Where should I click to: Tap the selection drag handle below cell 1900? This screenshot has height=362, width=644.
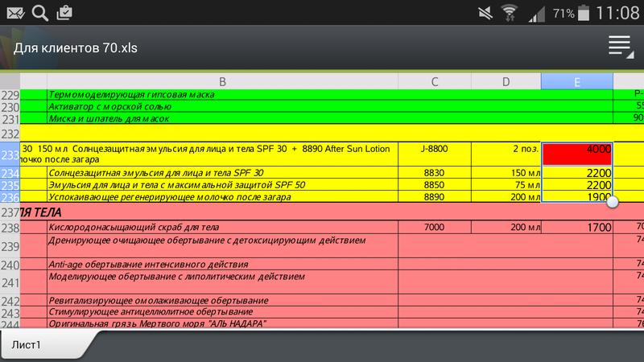pyautogui.click(x=613, y=202)
